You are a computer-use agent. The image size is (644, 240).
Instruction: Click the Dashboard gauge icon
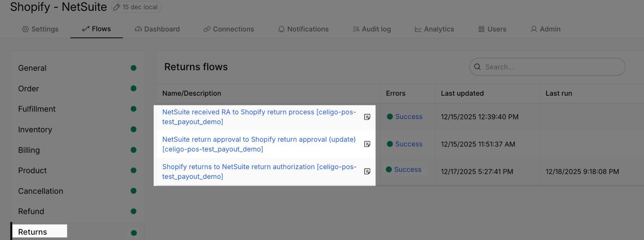138,29
